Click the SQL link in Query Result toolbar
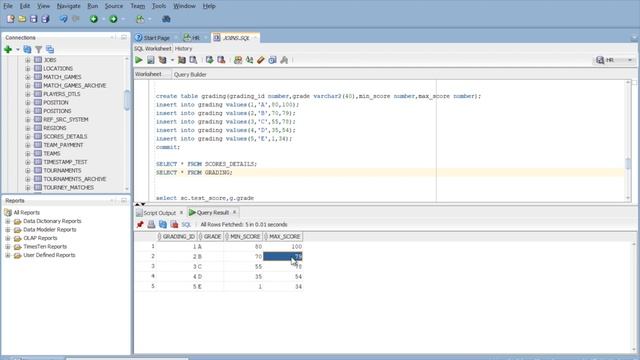The height and width of the screenshot is (360, 640). click(186, 224)
